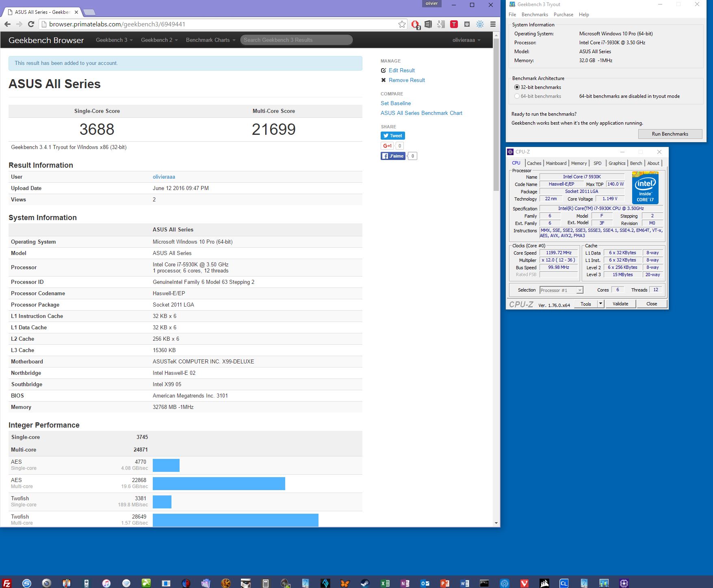Viewport: 713px width, 588px height.
Task: Focus the Search Geekbench 3 Results field
Action: 296,40
